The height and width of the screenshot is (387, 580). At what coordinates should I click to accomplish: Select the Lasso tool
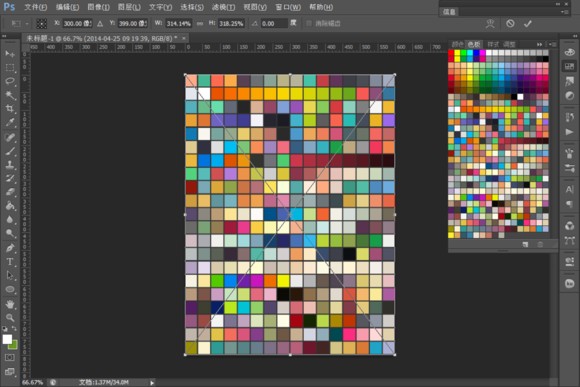point(10,81)
